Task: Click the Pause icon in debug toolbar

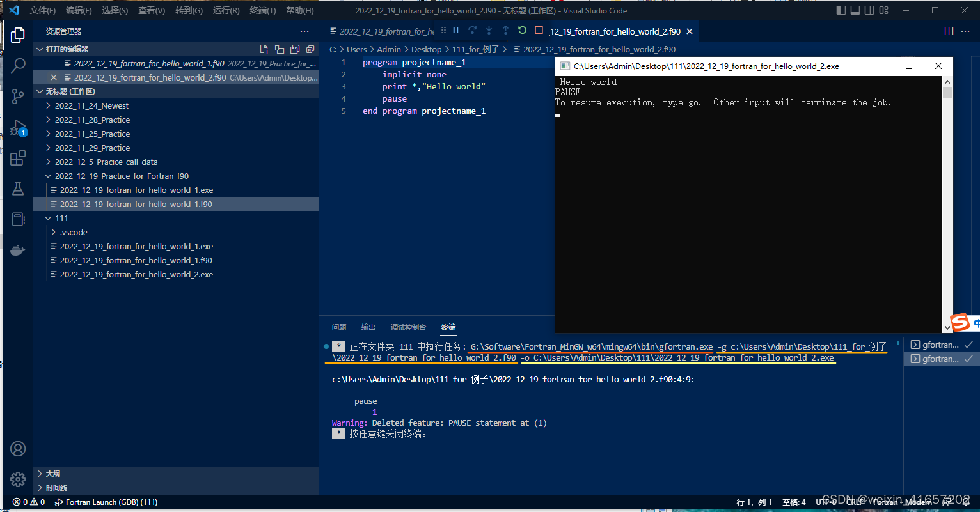Action: 455,30
